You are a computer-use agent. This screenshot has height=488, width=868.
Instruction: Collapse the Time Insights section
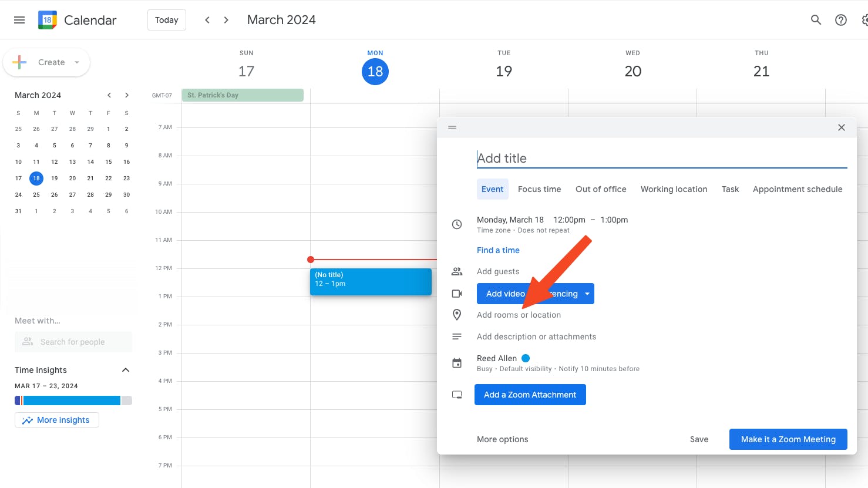tap(125, 370)
